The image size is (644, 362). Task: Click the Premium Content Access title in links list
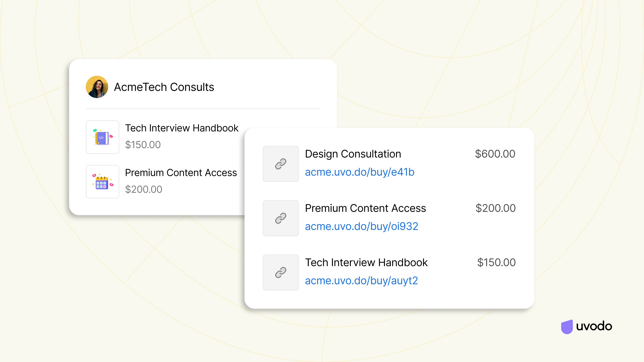pos(365,208)
